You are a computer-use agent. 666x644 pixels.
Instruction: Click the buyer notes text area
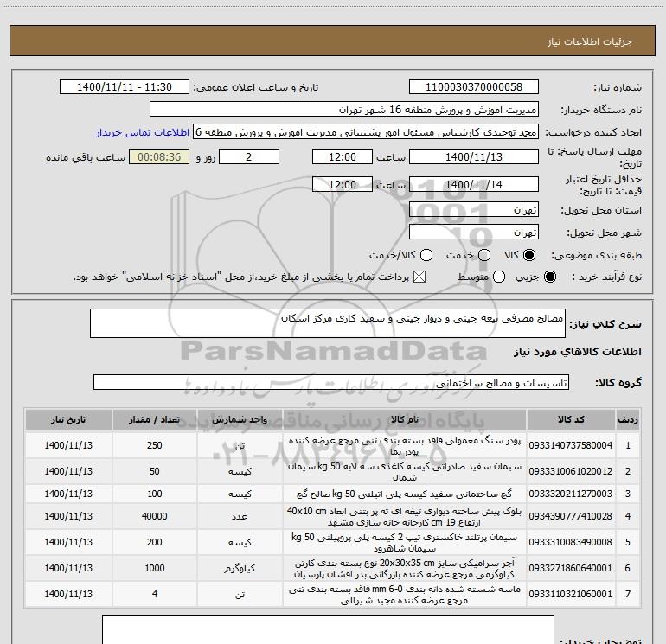pos(328,630)
